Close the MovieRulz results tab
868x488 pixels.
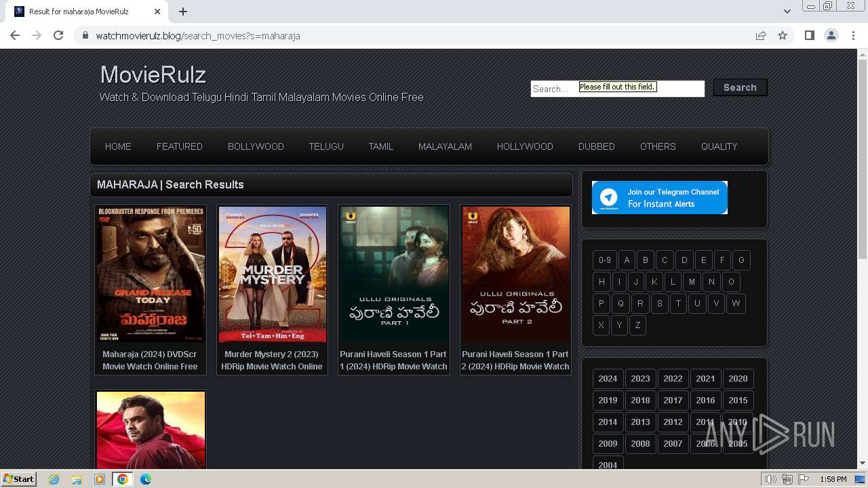(x=157, y=12)
